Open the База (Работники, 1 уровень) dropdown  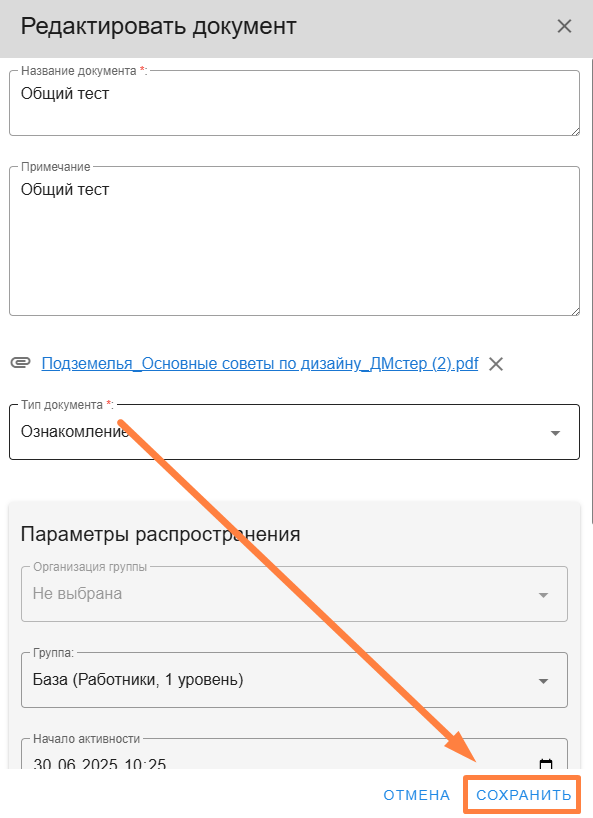coord(294,680)
